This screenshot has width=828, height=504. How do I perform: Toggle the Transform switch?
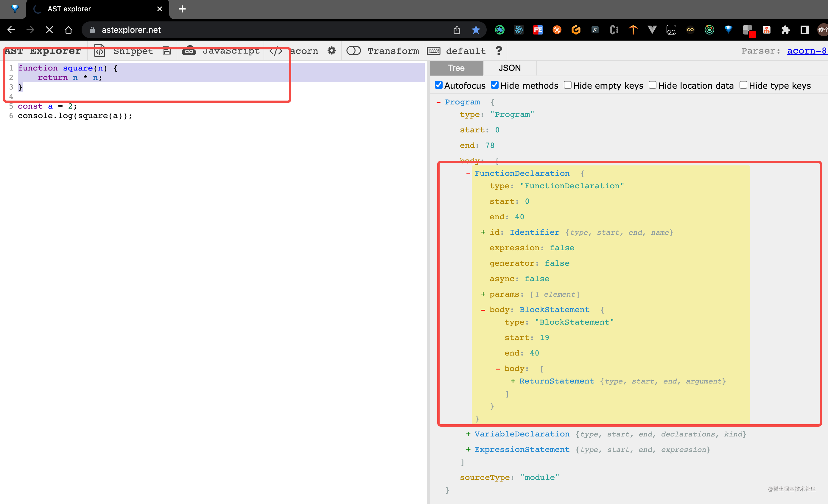pos(353,51)
